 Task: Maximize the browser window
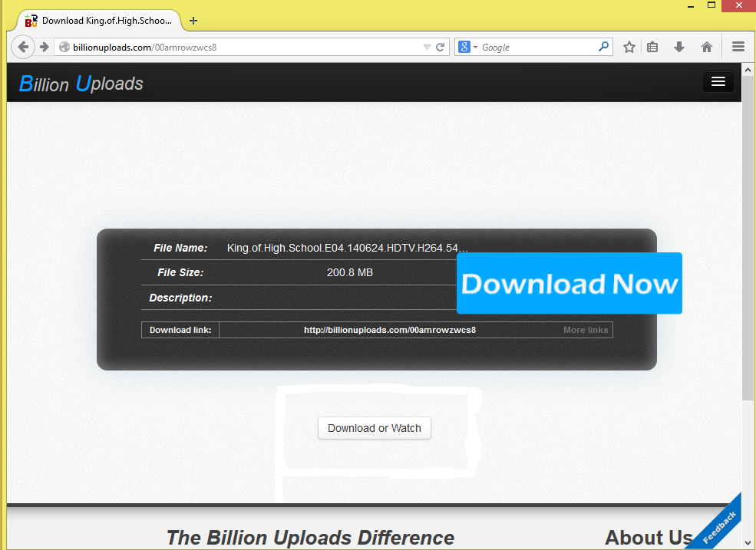711,5
